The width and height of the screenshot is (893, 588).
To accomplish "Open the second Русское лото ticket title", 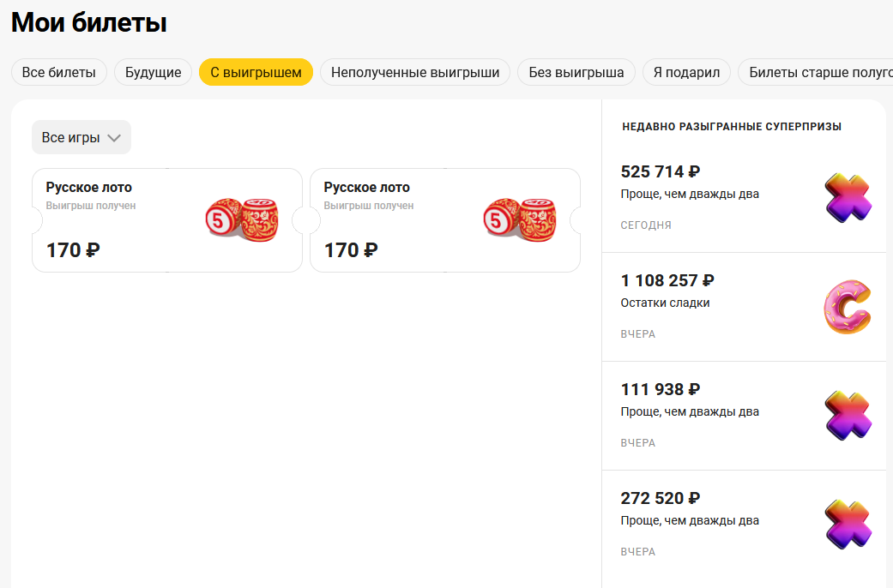I will point(367,188).
